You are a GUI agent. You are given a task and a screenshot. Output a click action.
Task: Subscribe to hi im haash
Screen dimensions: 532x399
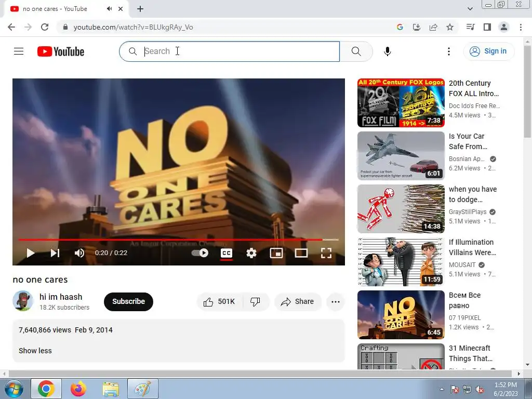pyautogui.click(x=129, y=302)
